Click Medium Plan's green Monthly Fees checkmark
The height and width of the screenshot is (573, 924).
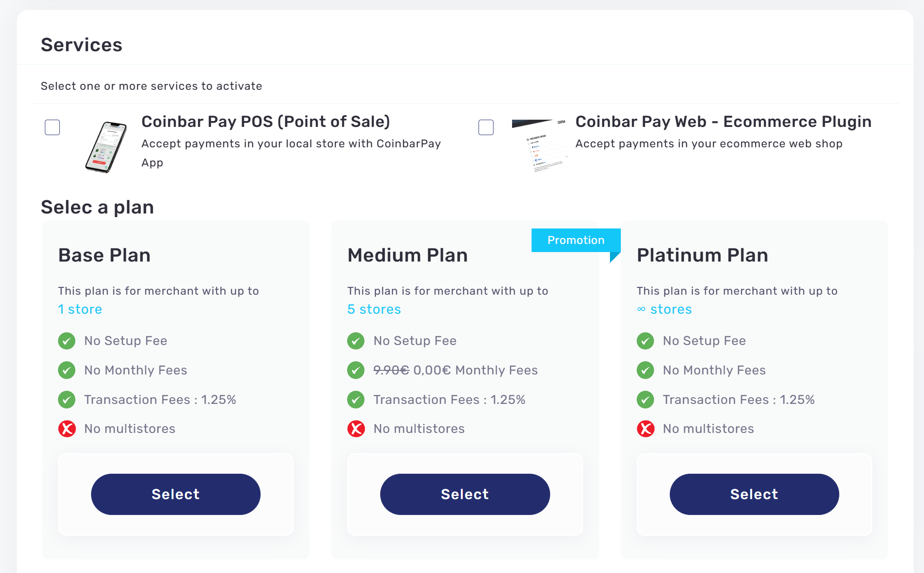coord(356,370)
